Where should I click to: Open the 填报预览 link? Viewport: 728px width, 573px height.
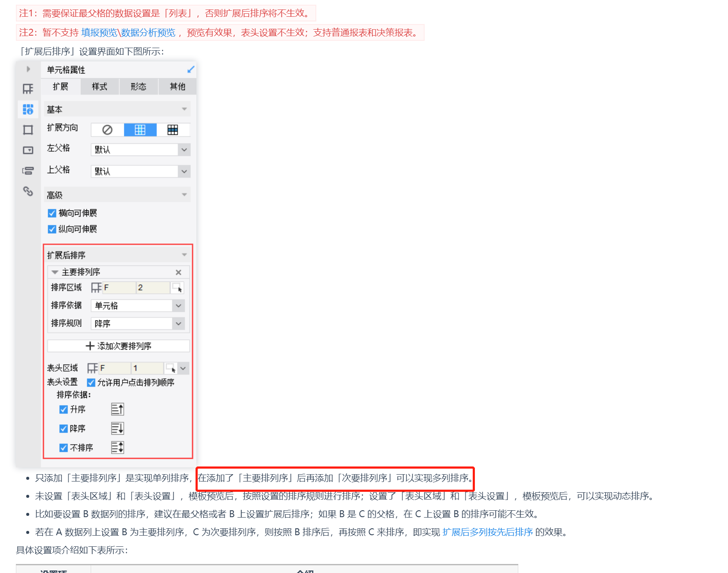tap(99, 33)
